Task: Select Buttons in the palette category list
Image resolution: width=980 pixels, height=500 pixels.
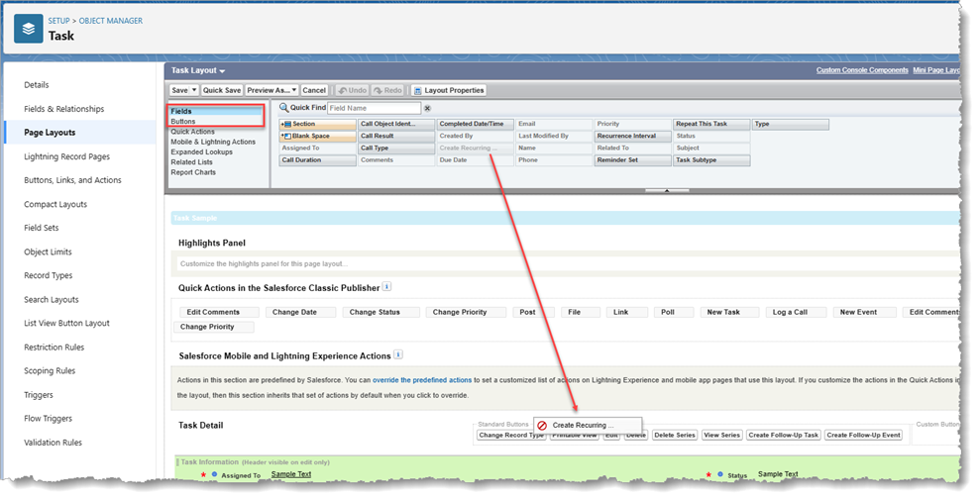Action: pyautogui.click(x=183, y=122)
